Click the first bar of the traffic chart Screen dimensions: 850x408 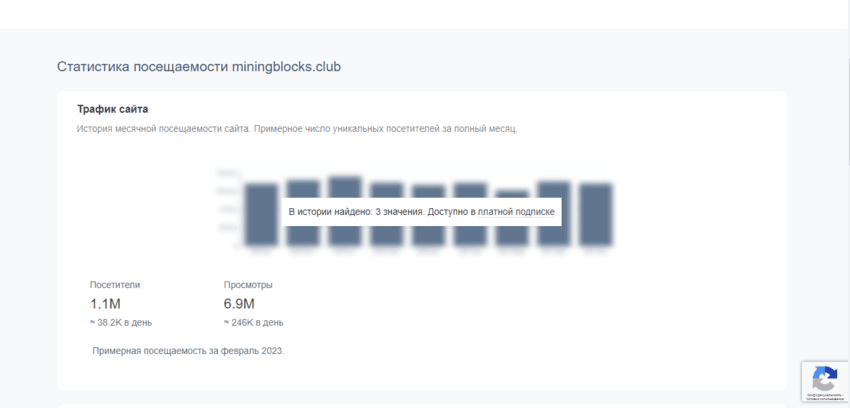tap(261, 230)
